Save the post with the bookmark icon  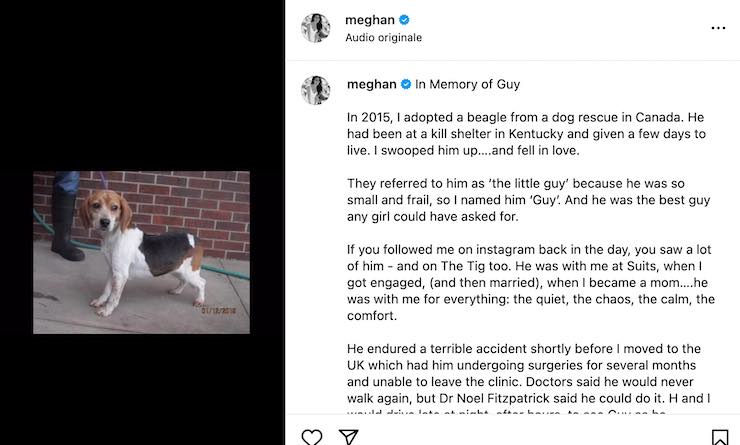(719, 437)
